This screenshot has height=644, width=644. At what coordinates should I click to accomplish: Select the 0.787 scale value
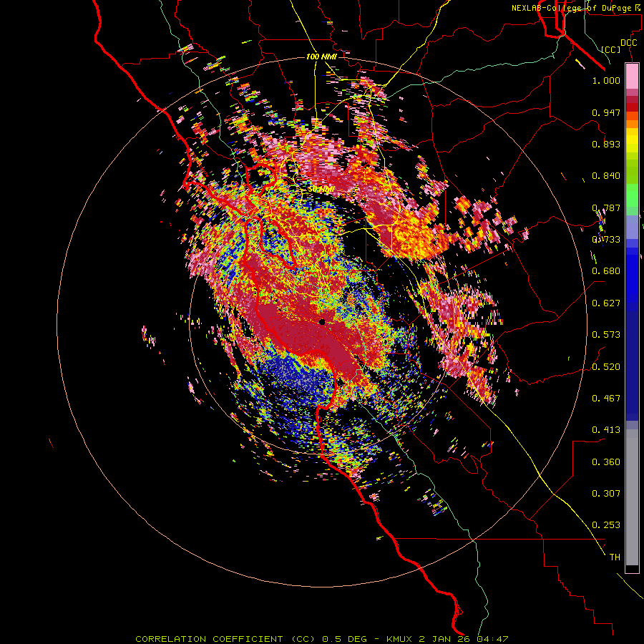tap(606, 208)
